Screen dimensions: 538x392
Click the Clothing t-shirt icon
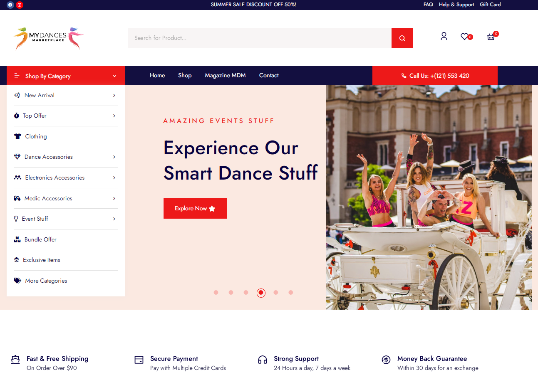pos(17,136)
